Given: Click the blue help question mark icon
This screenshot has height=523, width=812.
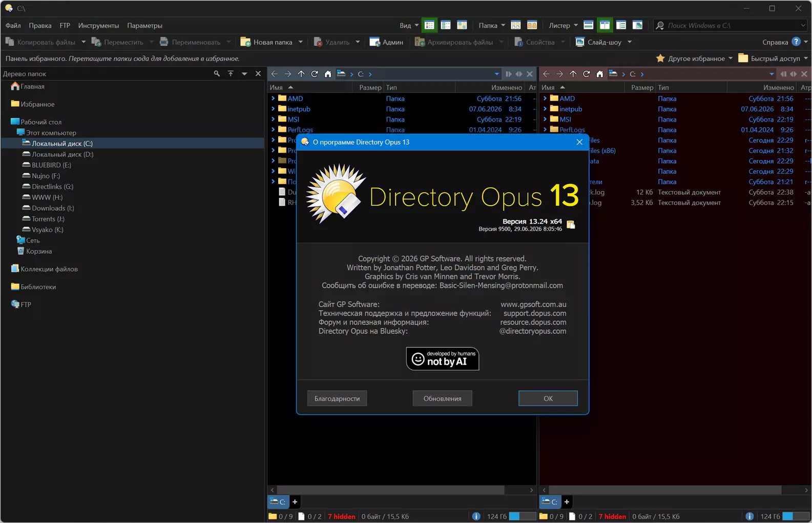Looking at the screenshot, I should click(796, 42).
